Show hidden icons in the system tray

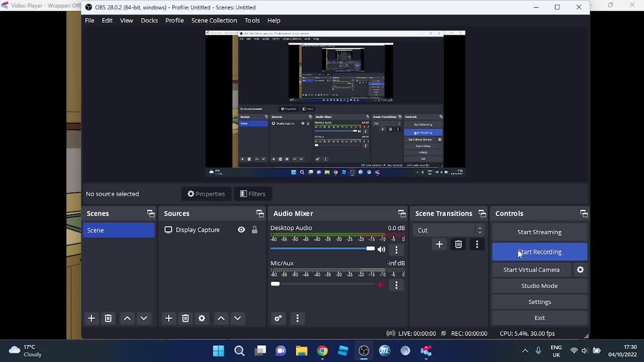click(x=525, y=351)
